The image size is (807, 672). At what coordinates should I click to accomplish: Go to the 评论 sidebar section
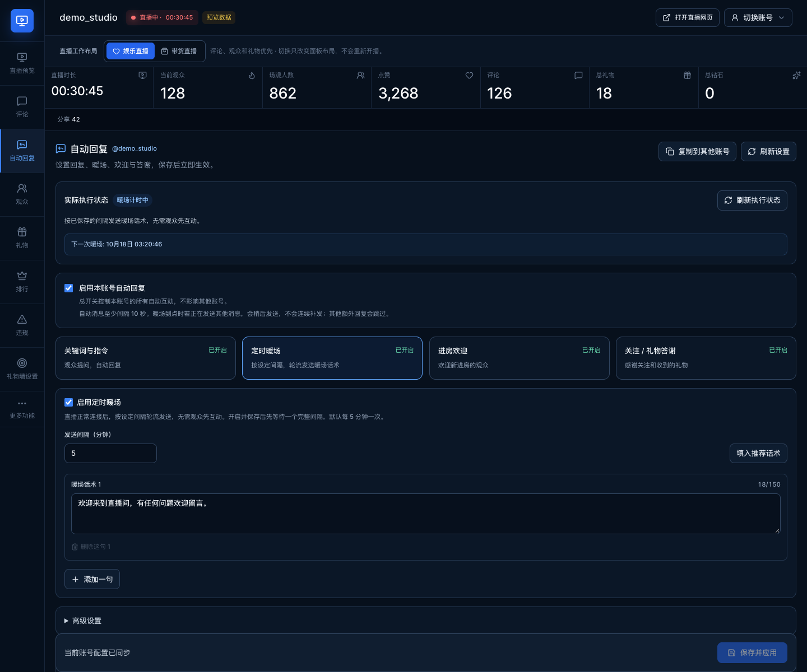22,107
